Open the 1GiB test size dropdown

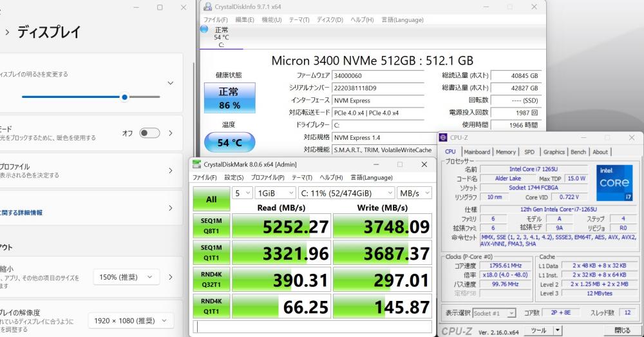pyautogui.click(x=275, y=193)
